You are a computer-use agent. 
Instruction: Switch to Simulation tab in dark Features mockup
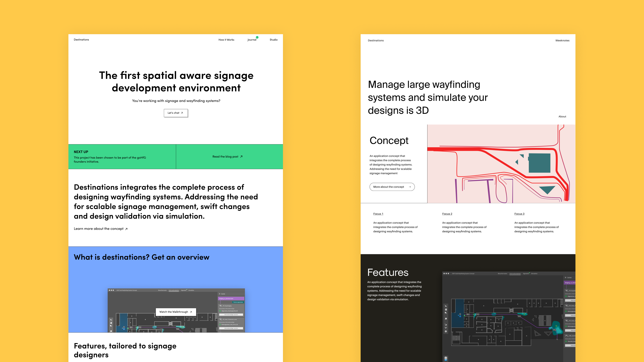click(534, 274)
